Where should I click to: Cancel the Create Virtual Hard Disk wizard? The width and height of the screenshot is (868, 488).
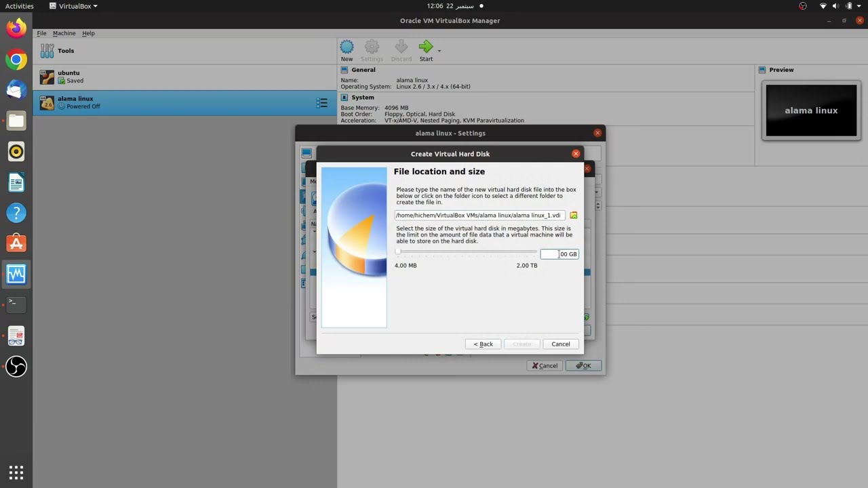[561, 344]
